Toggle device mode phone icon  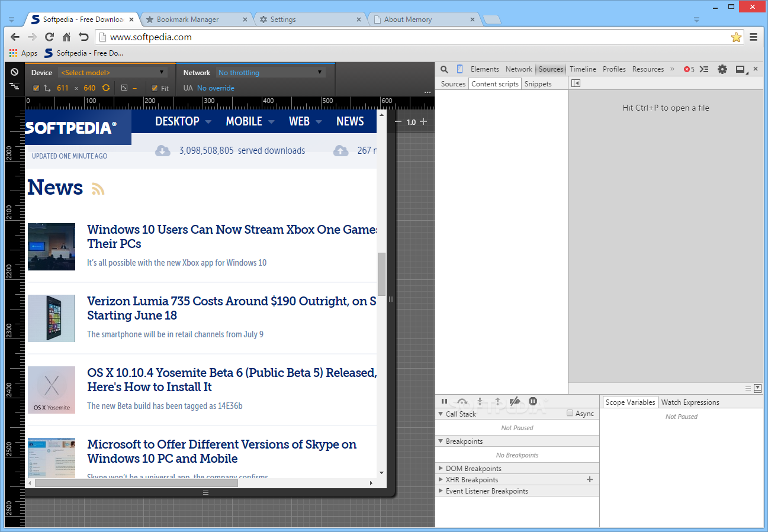(459, 69)
